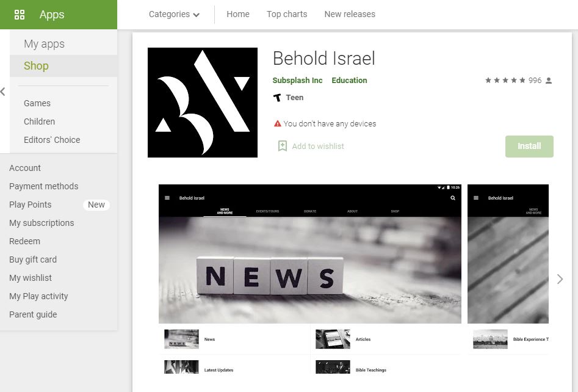Open Play Points
578x392 pixels.
point(31,205)
